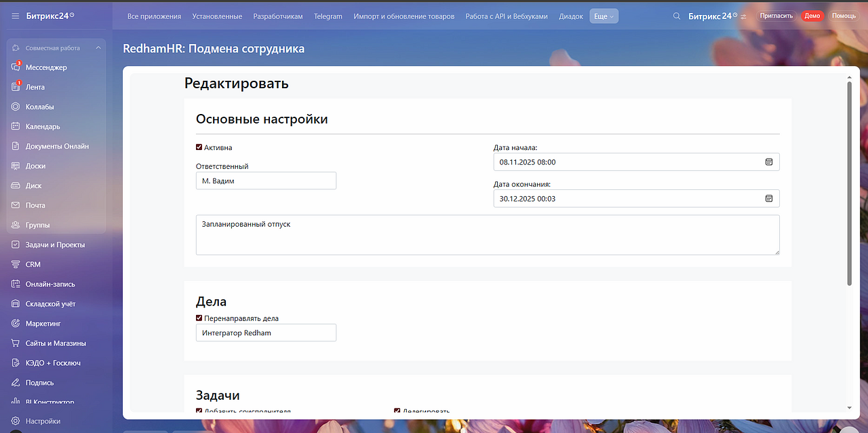Click the Совместная работа section icon
The height and width of the screenshot is (433, 868).
point(16,48)
